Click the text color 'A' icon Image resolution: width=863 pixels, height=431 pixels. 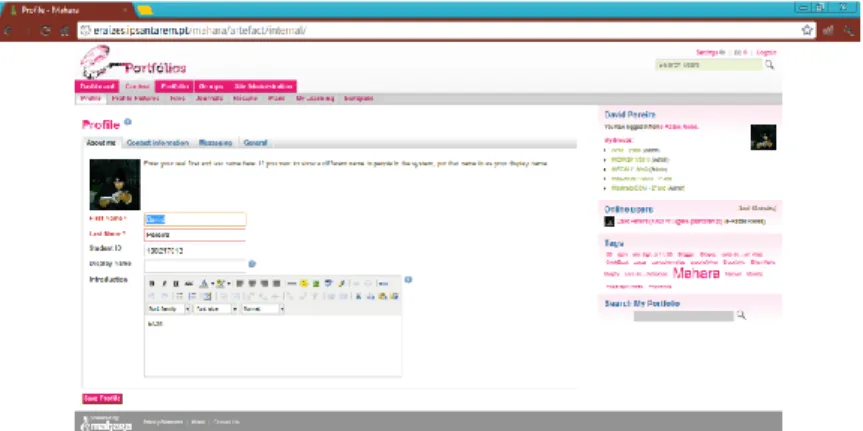coord(204,283)
